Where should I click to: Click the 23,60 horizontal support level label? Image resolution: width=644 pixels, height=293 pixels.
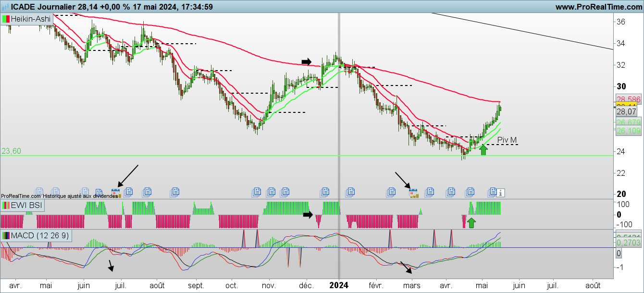pyautogui.click(x=11, y=151)
